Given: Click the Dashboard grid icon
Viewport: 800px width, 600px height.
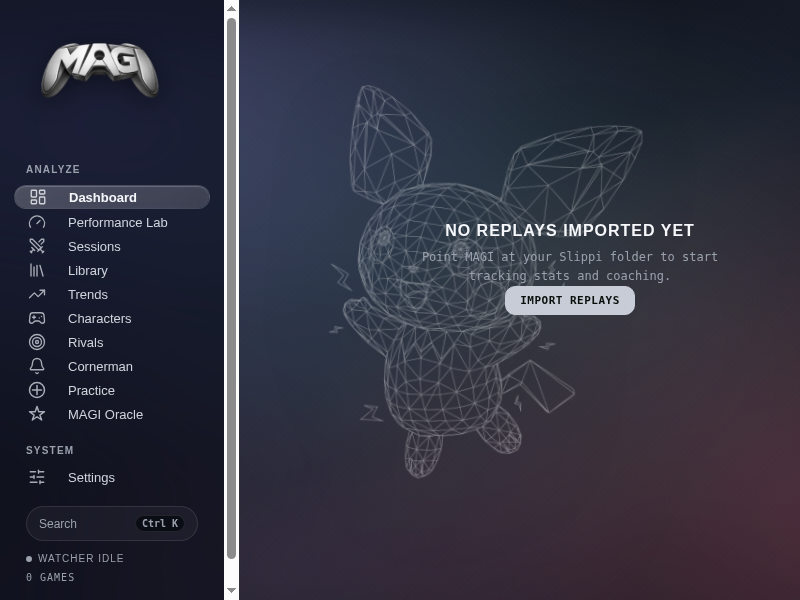Looking at the screenshot, I should click(38, 197).
